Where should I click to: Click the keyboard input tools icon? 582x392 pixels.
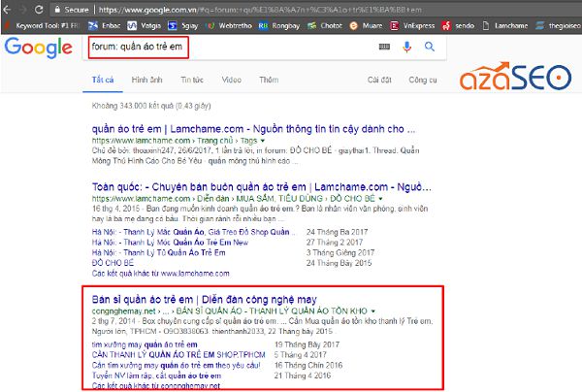click(x=386, y=47)
